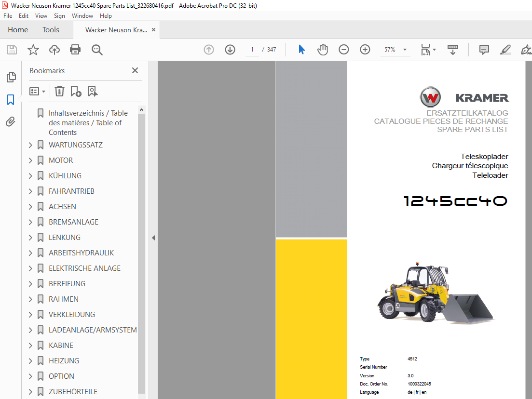Jump to the VERKLEIDUNG bookmark
This screenshot has width=532, height=399.
pyautogui.click(x=71, y=315)
